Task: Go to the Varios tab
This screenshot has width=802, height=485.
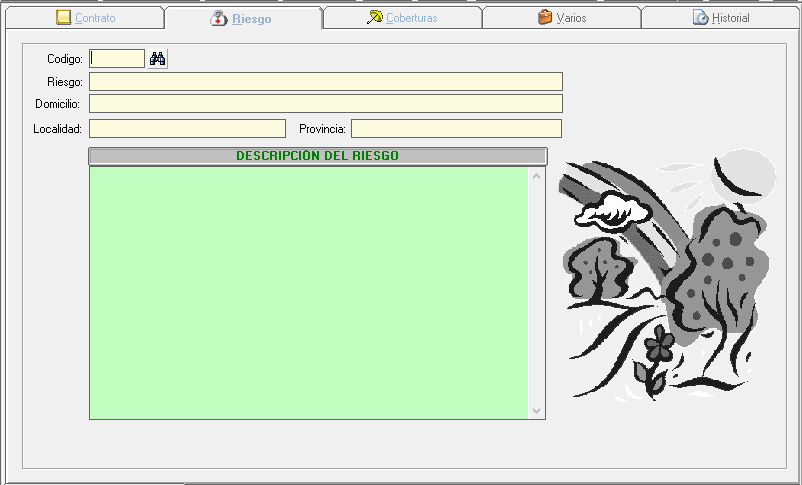Action: click(562, 18)
